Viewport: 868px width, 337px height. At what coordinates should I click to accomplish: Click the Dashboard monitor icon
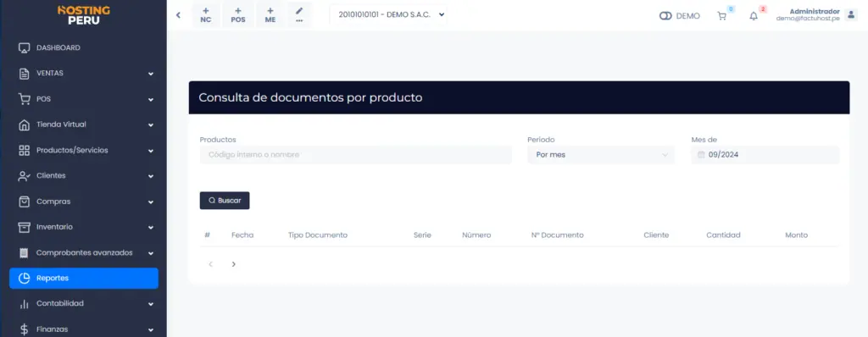[24, 48]
